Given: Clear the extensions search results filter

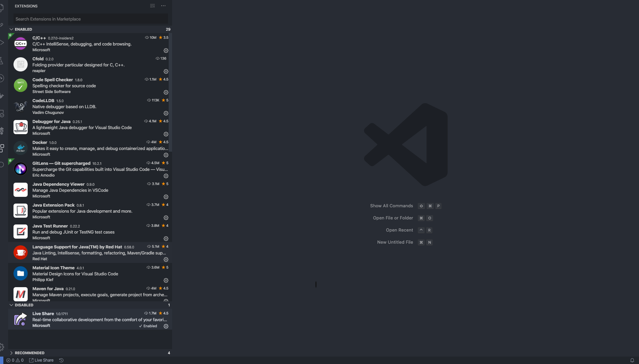Looking at the screenshot, I should [x=152, y=6].
